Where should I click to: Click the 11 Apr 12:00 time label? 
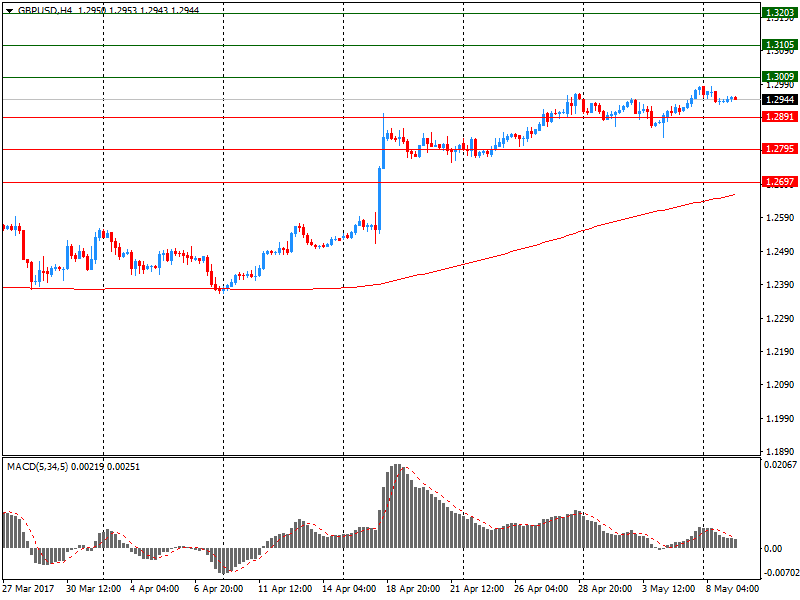point(285,589)
